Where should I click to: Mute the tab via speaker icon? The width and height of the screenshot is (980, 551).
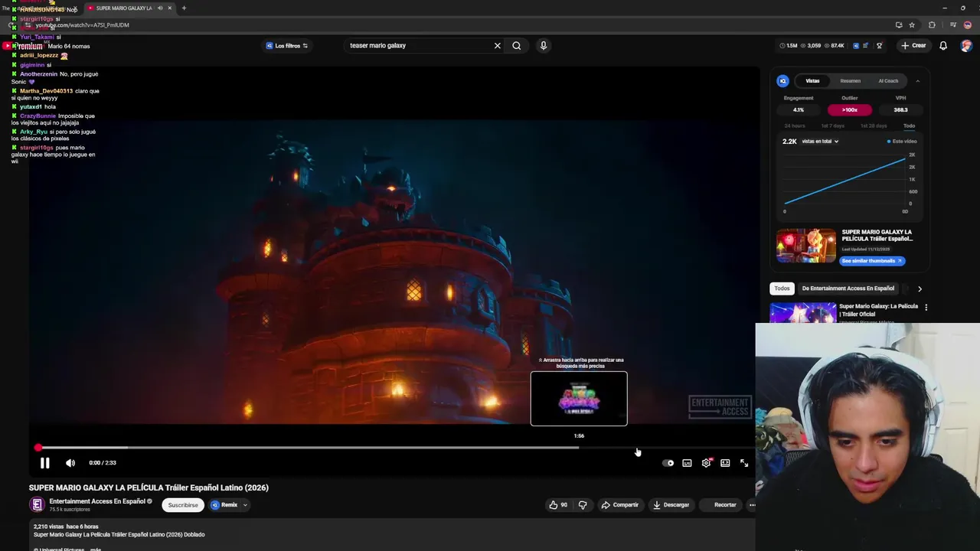(160, 8)
